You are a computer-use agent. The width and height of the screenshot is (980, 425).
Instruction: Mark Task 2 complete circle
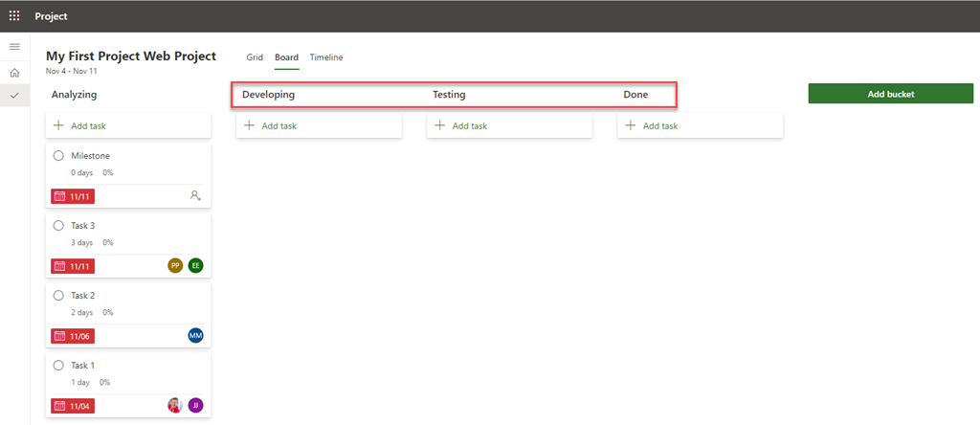(58, 296)
